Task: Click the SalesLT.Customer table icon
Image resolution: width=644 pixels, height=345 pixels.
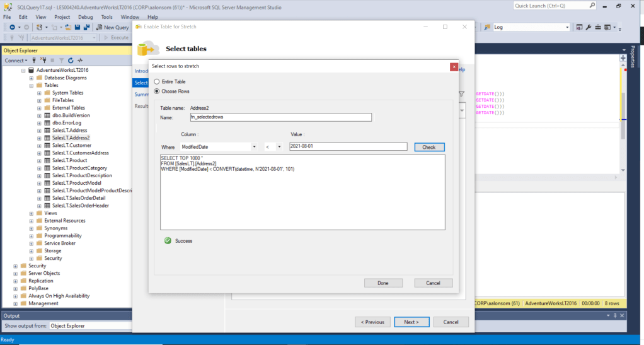Action: click(47, 145)
